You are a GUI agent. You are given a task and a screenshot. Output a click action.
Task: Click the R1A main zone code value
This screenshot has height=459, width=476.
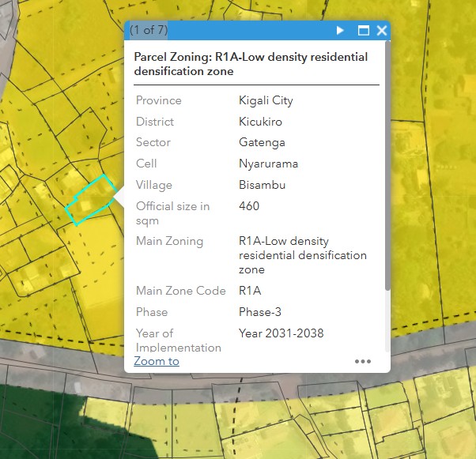(x=250, y=291)
